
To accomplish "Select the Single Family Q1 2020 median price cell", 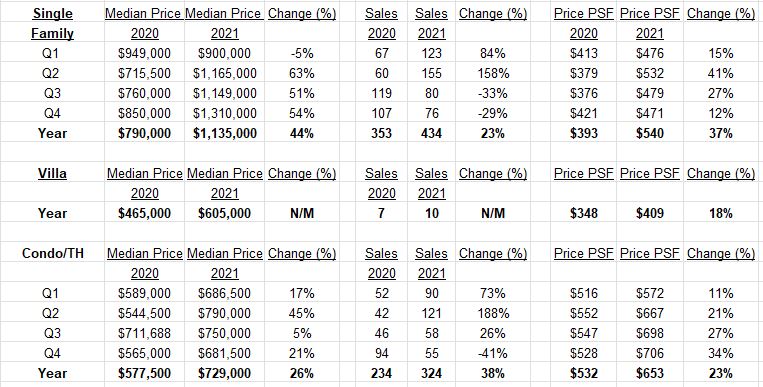I will click(x=144, y=53).
